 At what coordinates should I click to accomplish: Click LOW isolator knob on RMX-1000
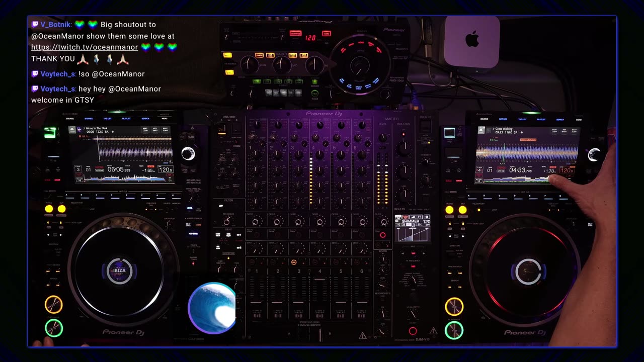[x=249, y=64]
